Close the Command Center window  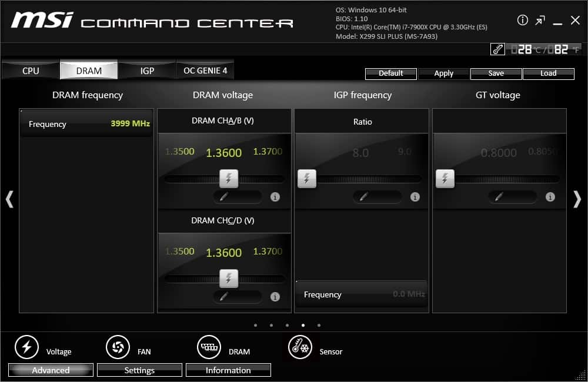(x=575, y=20)
